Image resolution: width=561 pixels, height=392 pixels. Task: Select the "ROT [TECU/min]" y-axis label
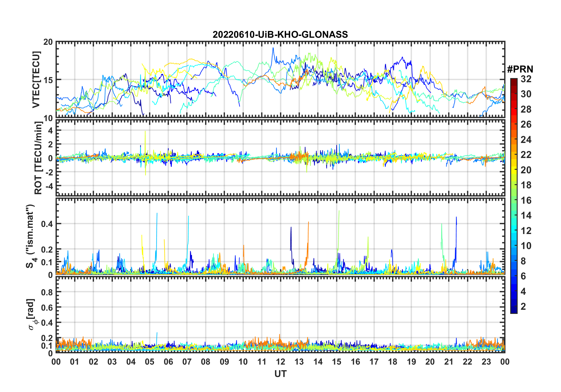pos(38,158)
